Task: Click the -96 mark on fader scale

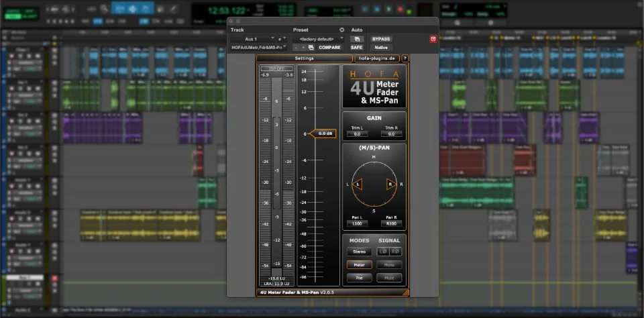Action: (x=303, y=277)
